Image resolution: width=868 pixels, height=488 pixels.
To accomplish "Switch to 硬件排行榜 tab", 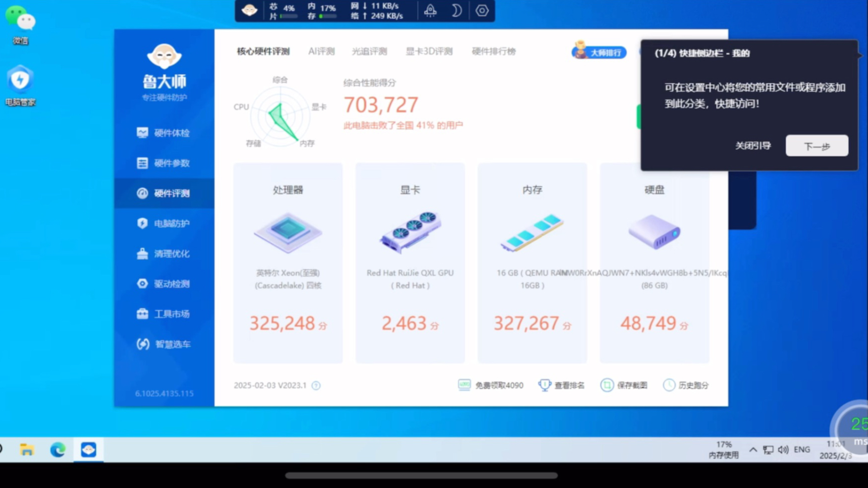I will 494,51.
